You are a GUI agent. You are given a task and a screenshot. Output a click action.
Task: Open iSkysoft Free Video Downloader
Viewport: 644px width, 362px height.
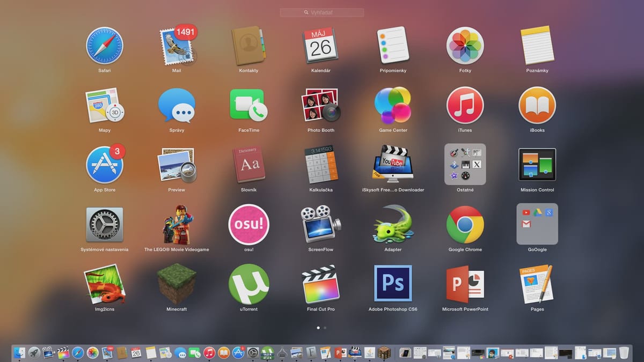(393, 165)
